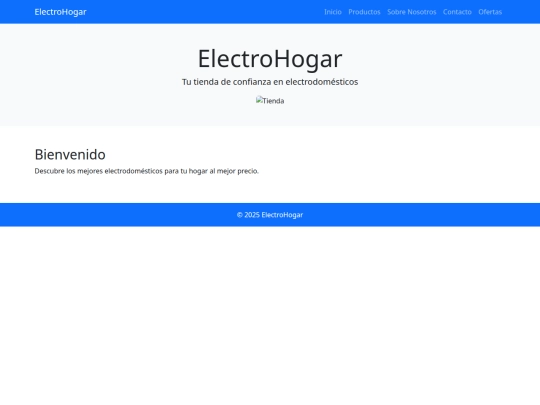Click 'Descubre los mejores electrodomésticos' paragraph

coord(147,171)
